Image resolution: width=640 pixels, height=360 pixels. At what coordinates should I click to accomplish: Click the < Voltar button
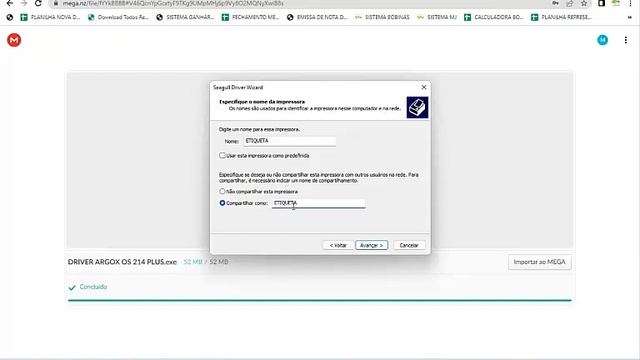point(338,245)
